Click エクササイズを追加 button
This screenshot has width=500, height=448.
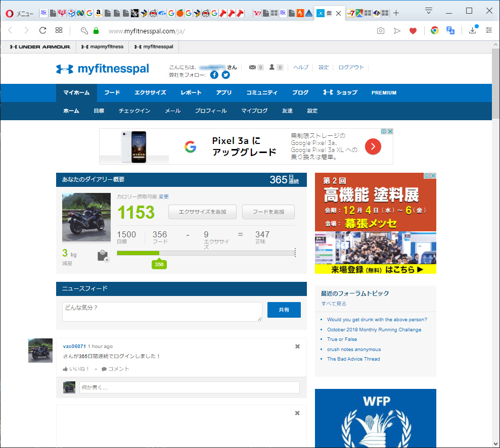(x=203, y=212)
